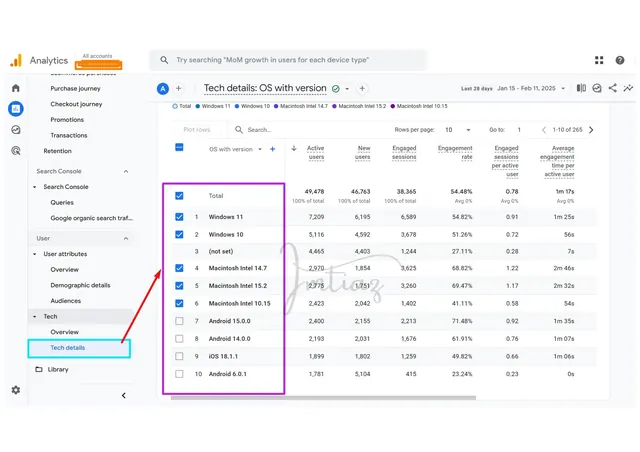640x452 pixels.
Task: Open the Home icon in left rail
Action: pos(16,88)
